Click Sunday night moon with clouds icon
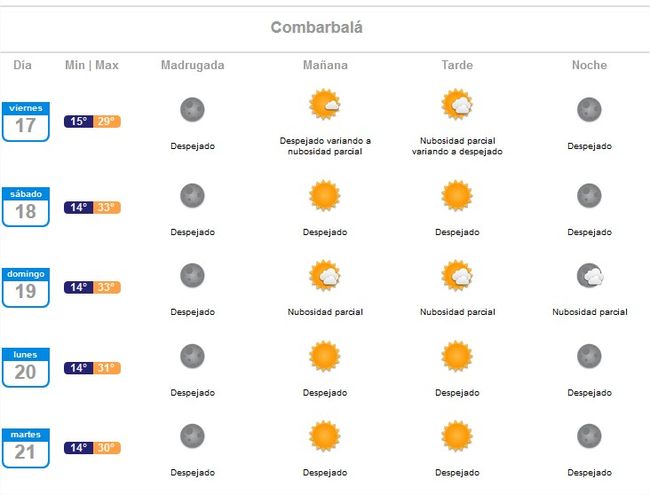This screenshot has height=495, width=650. [590, 275]
